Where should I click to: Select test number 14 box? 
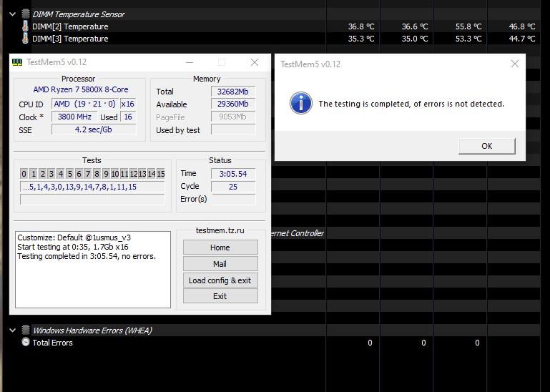[x=152, y=174]
